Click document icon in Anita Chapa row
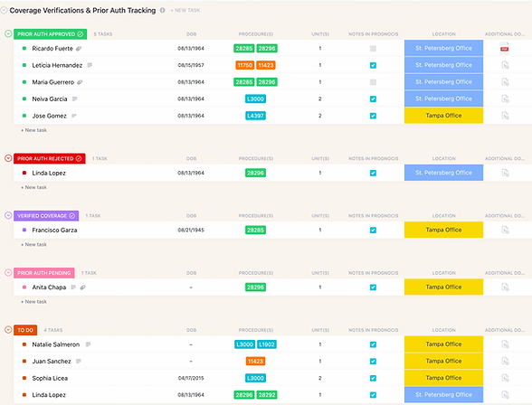 [x=505, y=287]
